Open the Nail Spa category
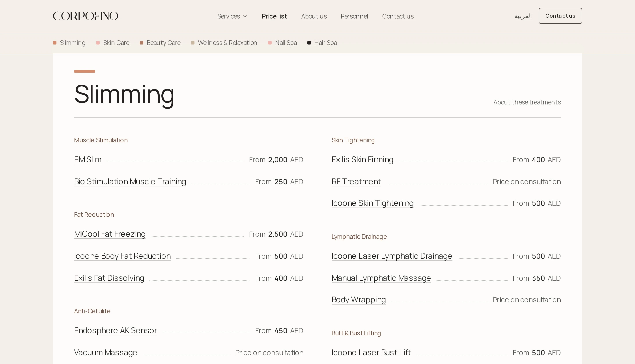 pos(283,43)
